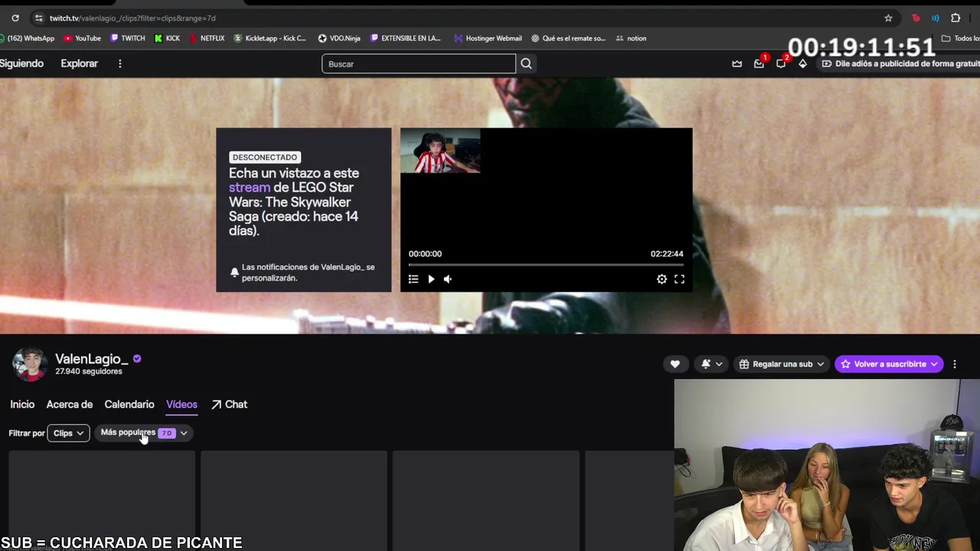This screenshot has width=980, height=551.
Task: Click the search magnifier button
Action: (x=526, y=64)
